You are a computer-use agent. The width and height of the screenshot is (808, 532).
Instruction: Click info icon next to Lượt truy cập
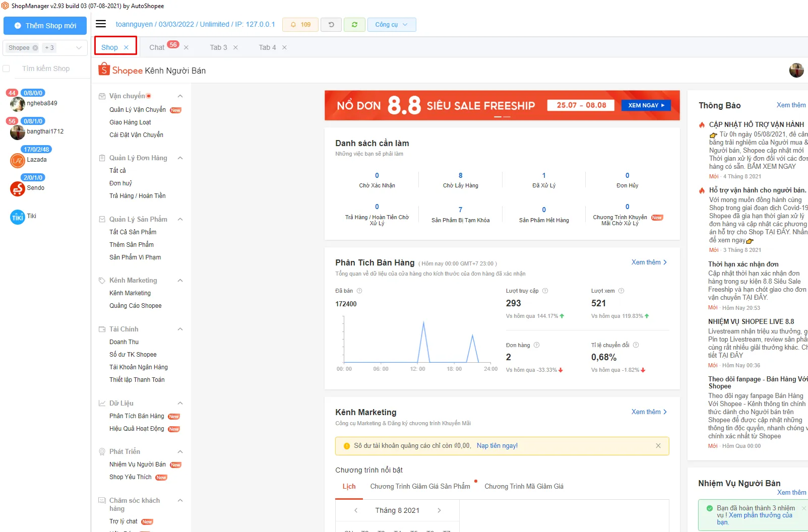coord(545,291)
